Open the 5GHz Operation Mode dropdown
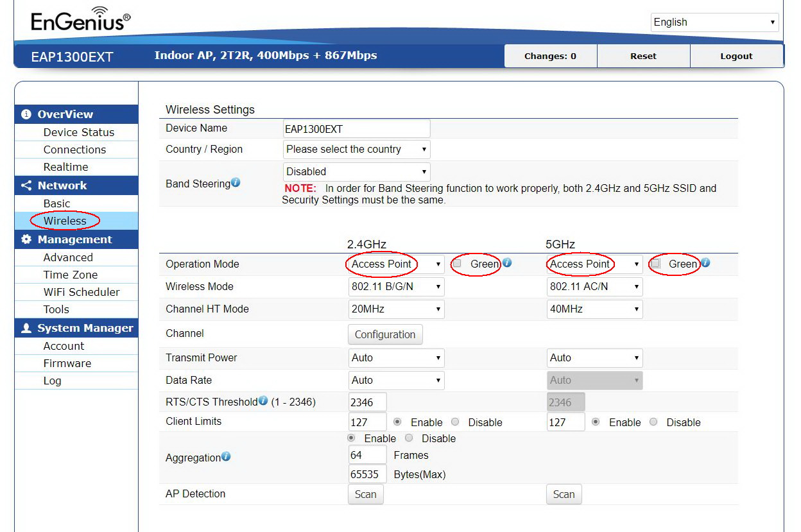The width and height of the screenshot is (801, 532). (x=594, y=264)
